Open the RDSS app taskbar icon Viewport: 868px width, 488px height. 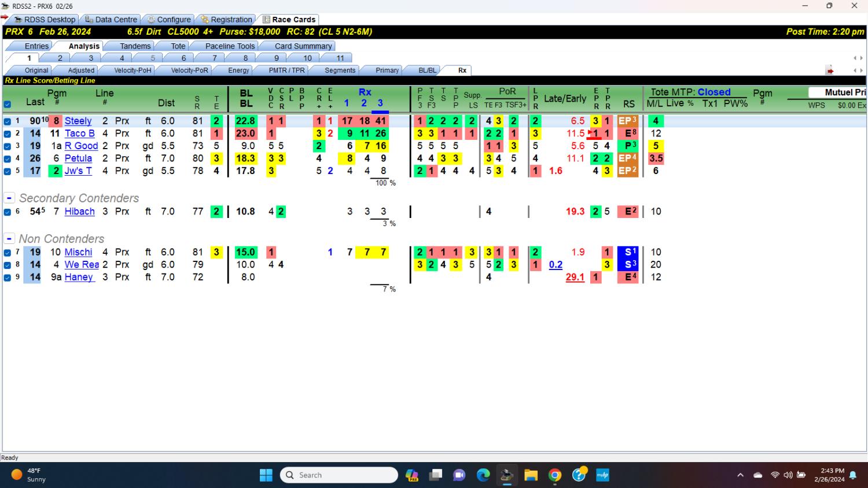(x=507, y=475)
